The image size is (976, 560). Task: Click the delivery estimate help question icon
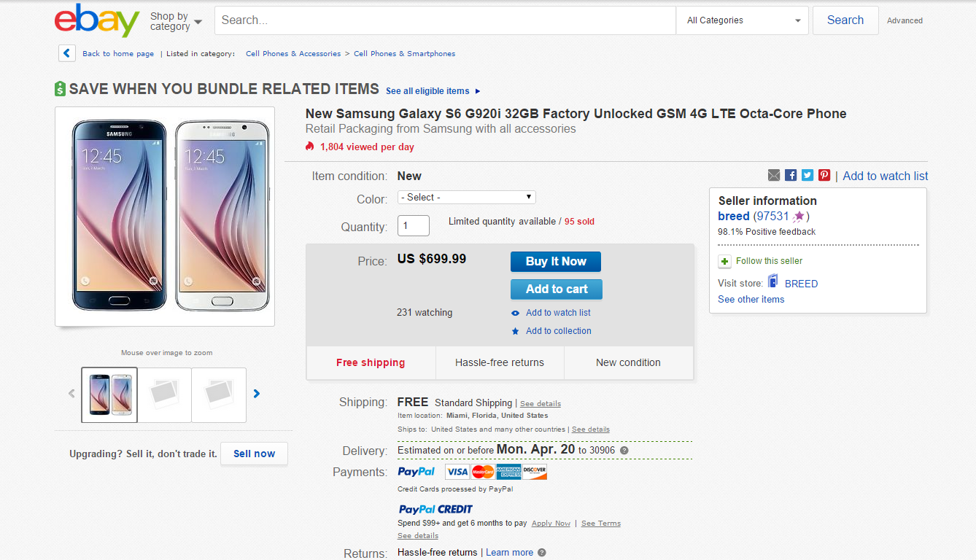coord(624,451)
